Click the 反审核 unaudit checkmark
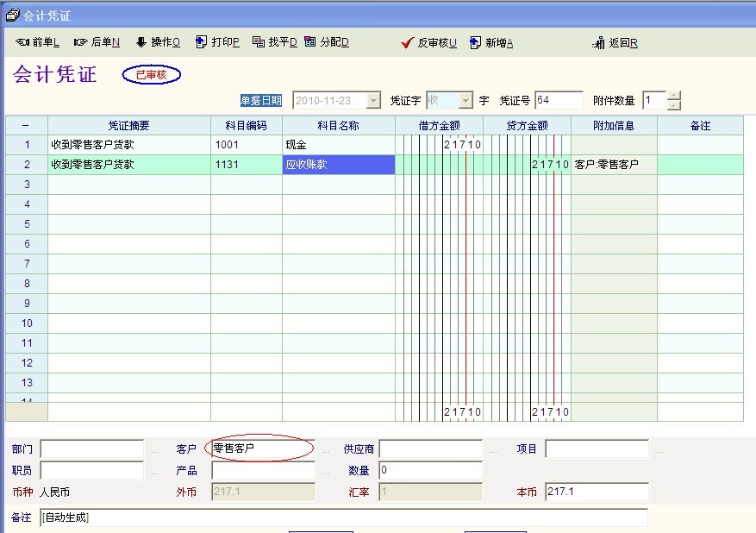This screenshot has width=756, height=533. [x=428, y=42]
